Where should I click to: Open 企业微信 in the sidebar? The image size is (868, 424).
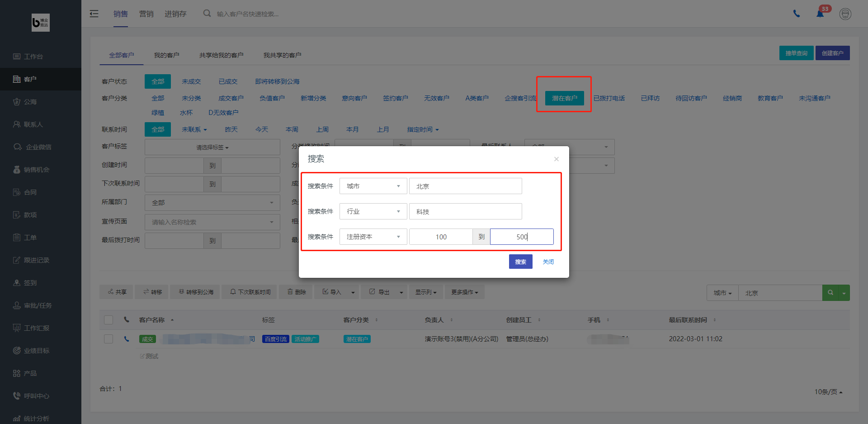click(41, 147)
